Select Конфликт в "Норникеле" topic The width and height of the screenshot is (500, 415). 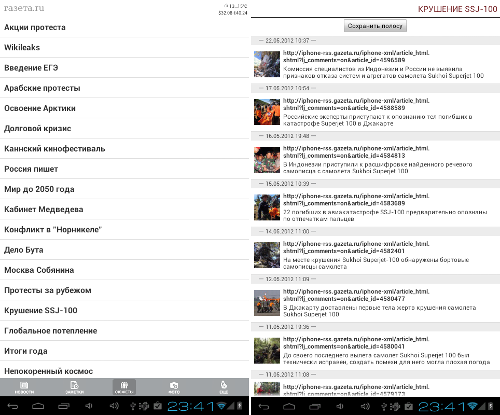[124, 229]
